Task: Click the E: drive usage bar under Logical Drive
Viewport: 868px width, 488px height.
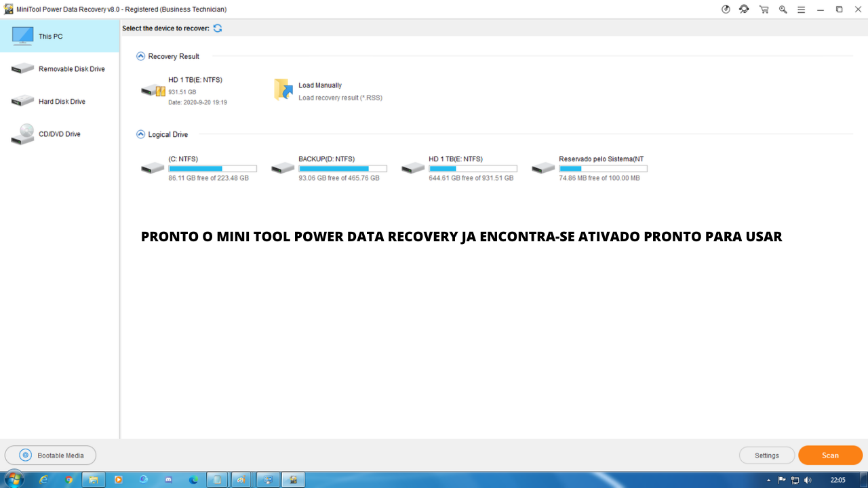Action: click(473, 168)
